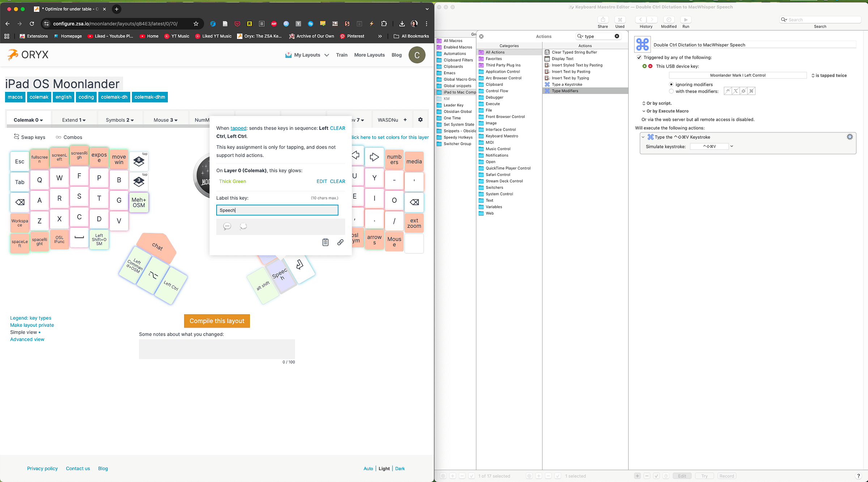Image resolution: width=868 pixels, height=482 pixels.
Task: Click the clipboard notes icon in key popup
Action: click(325, 242)
